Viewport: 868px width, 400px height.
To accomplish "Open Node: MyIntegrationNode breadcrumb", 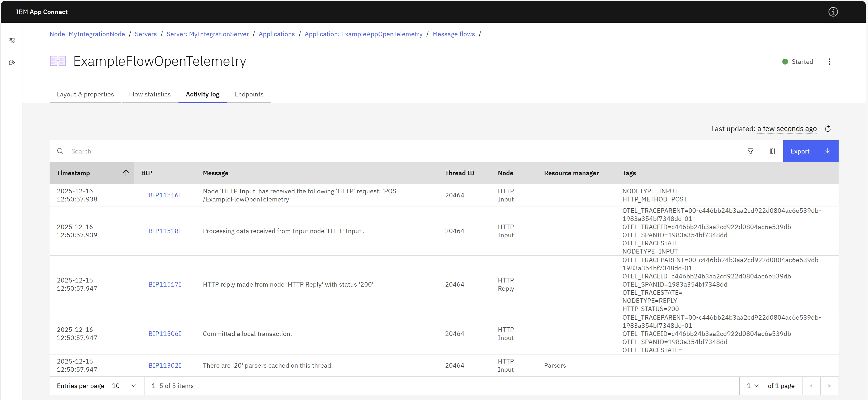I will point(87,34).
